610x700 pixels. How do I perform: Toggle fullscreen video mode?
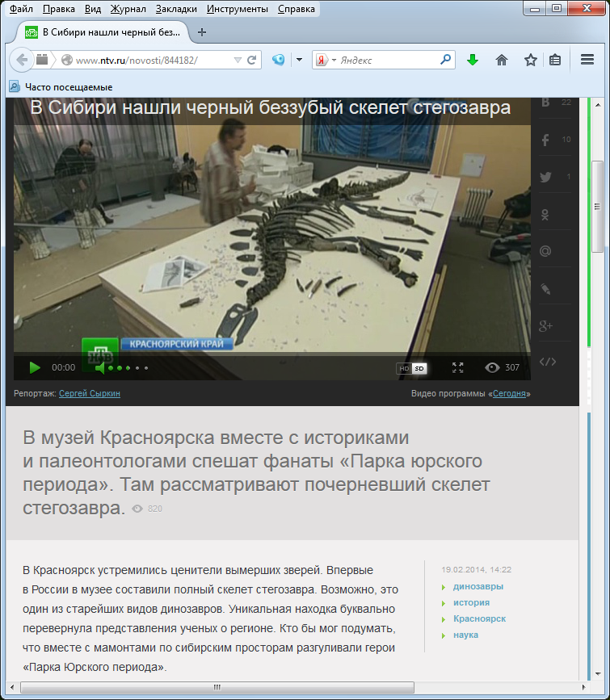click(x=457, y=368)
